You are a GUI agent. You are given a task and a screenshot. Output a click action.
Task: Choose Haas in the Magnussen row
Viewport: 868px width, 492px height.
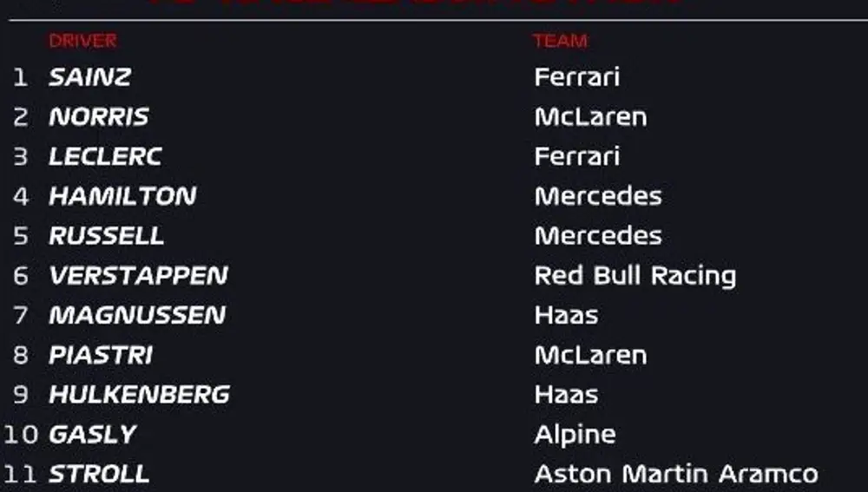point(566,315)
